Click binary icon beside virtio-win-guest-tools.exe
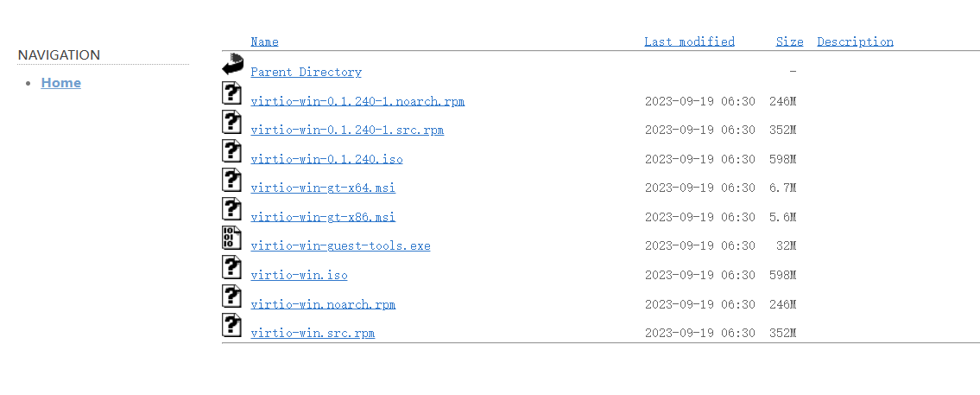The width and height of the screenshot is (980, 395). coord(232,238)
